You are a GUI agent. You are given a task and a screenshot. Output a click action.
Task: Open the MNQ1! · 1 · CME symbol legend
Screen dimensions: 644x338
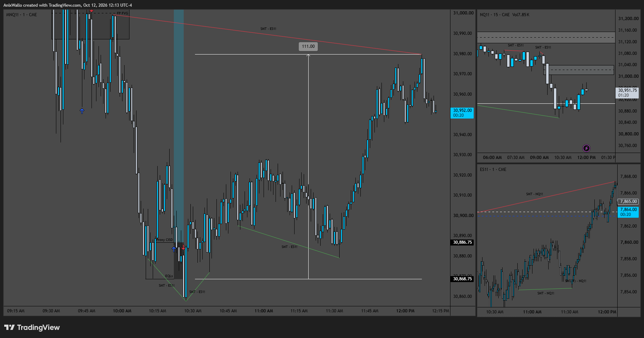[x=21, y=15]
